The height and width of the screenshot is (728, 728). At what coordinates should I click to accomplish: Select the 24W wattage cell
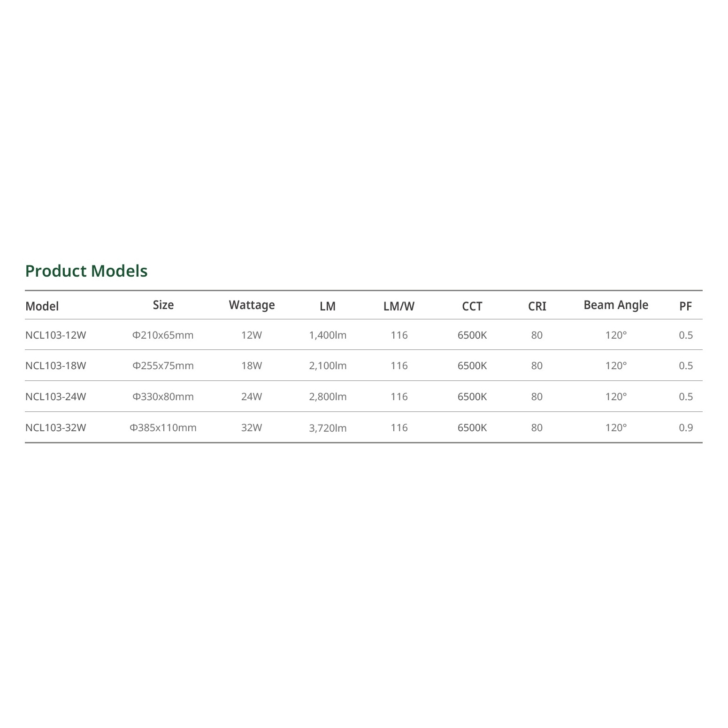[x=252, y=397]
